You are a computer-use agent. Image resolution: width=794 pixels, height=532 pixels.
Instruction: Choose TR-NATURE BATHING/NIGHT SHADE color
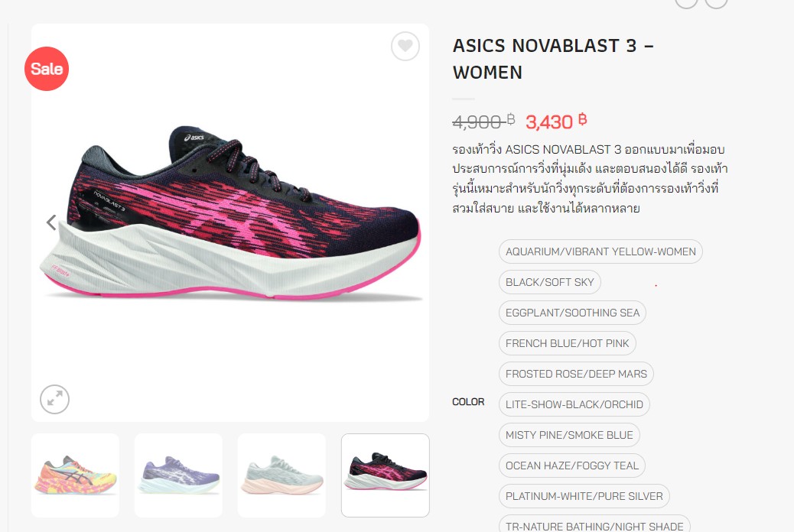click(594, 525)
